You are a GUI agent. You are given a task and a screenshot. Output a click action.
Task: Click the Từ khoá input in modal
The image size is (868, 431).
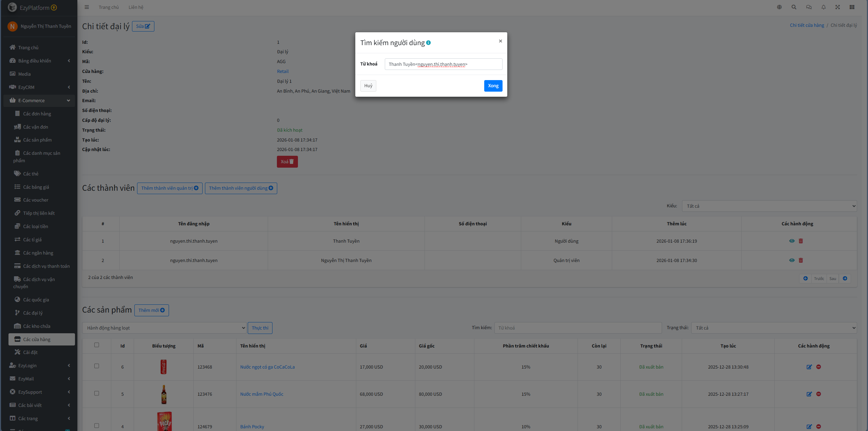point(443,64)
